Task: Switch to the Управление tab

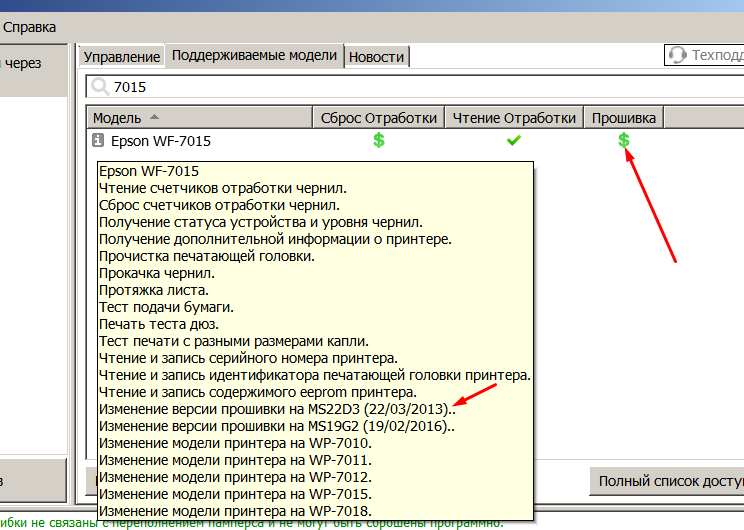Action: (121, 56)
